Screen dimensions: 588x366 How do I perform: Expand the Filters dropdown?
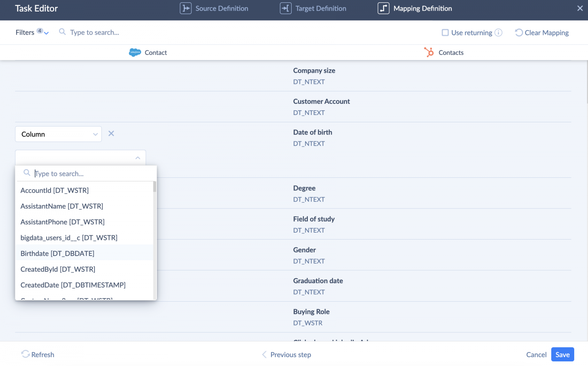click(46, 33)
